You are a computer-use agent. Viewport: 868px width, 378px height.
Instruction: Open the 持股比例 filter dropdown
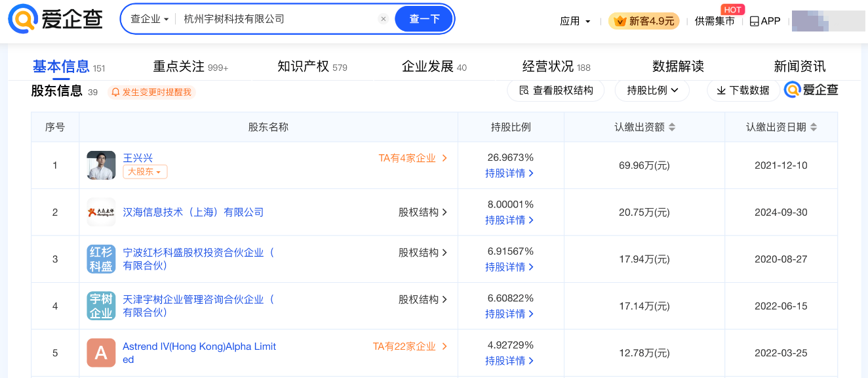[652, 91]
